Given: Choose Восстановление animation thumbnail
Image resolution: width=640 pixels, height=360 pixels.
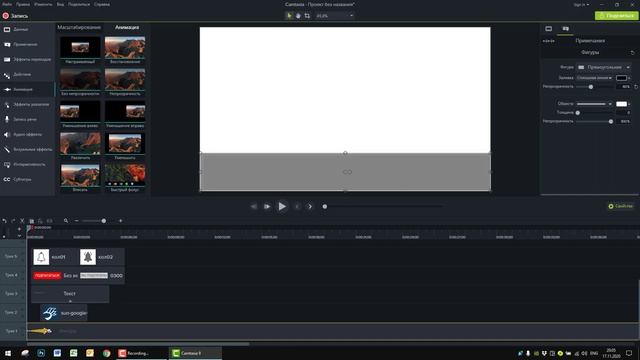Looking at the screenshot, I should click(125, 50).
